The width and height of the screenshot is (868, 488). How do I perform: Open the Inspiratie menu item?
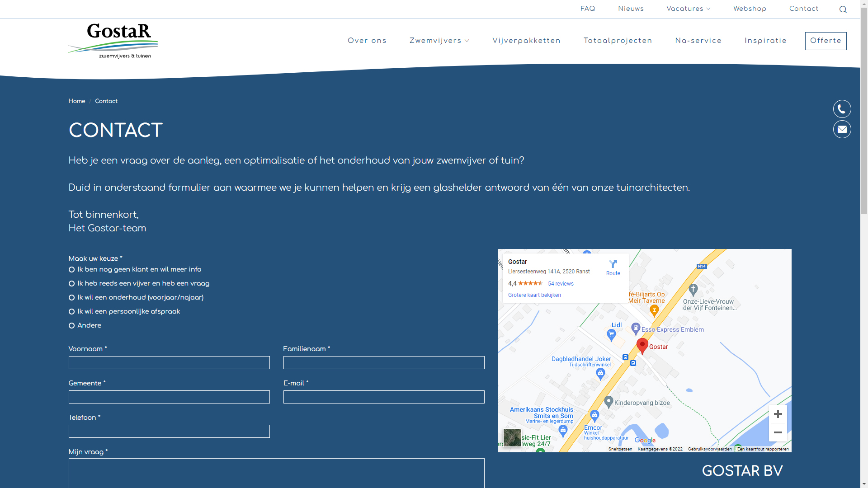765,41
